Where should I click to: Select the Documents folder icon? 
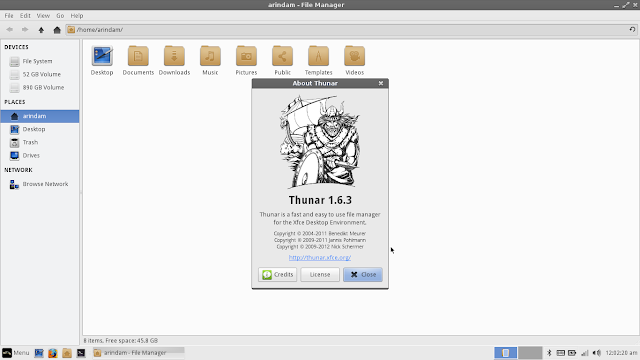[138, 56]
